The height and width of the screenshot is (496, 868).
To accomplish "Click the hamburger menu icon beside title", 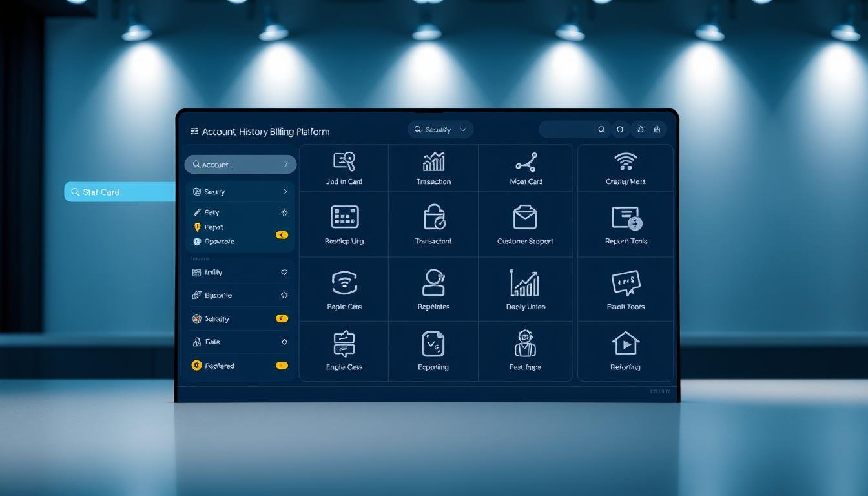I will 194,131.
